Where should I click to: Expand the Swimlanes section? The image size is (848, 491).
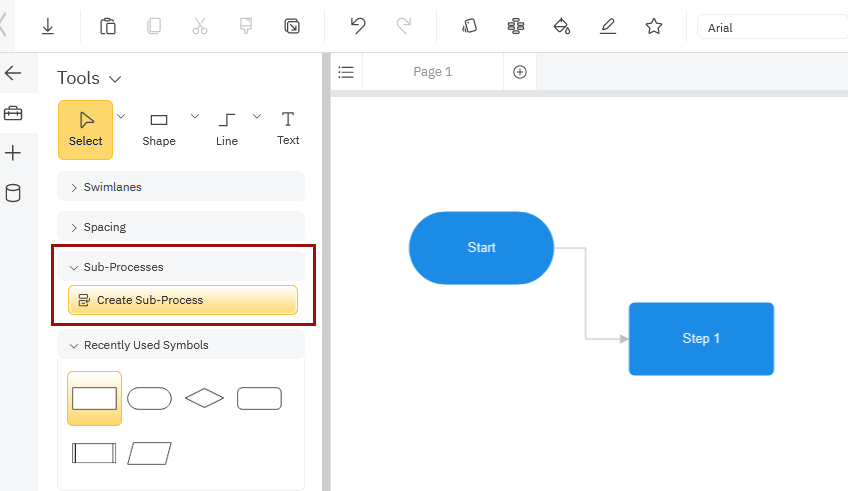pos(180,187)
